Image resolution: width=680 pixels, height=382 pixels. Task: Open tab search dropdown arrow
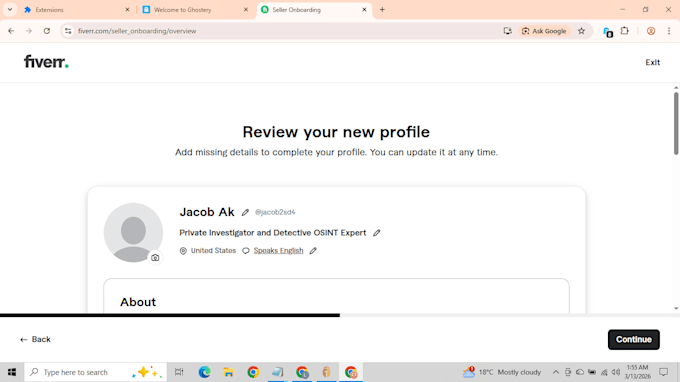[10, 10]
